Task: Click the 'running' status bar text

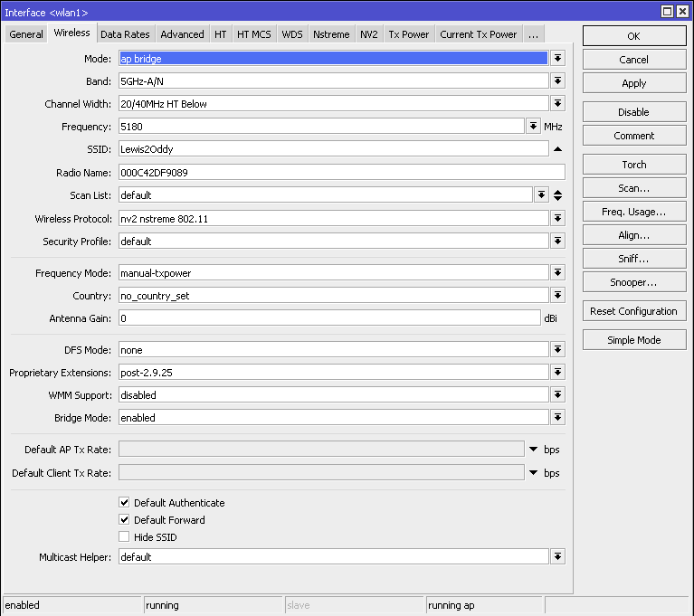Action: tap(162, 605)
